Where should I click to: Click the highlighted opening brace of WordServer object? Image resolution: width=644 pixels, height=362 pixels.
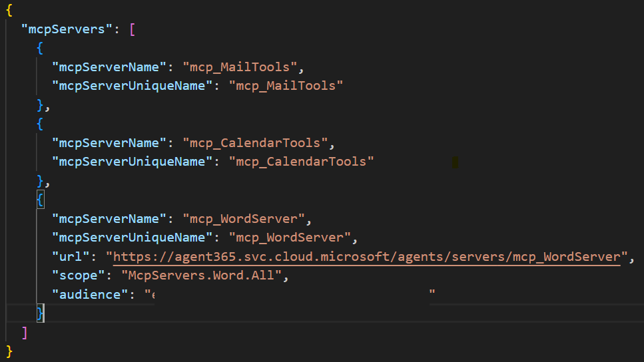(41, 200)
